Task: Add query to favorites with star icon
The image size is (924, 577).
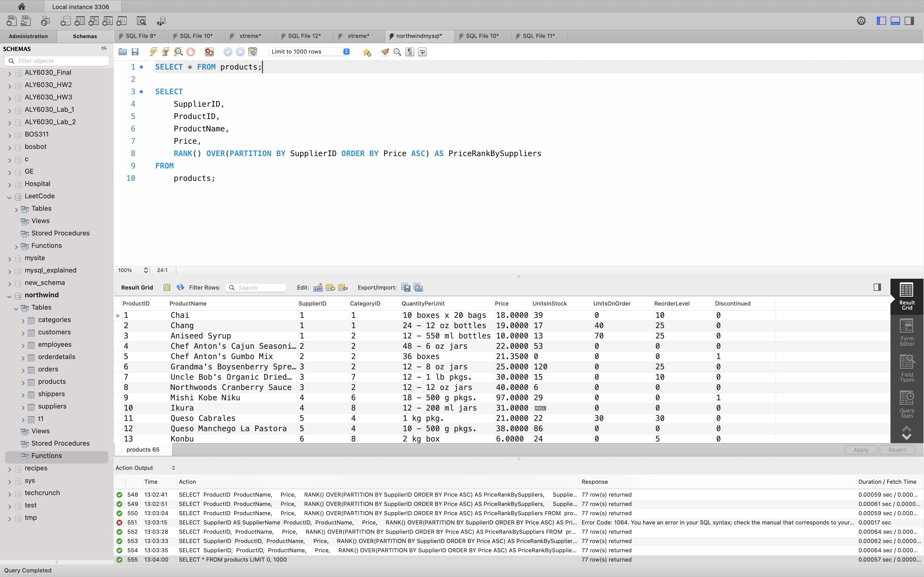Action: (367, 52)
